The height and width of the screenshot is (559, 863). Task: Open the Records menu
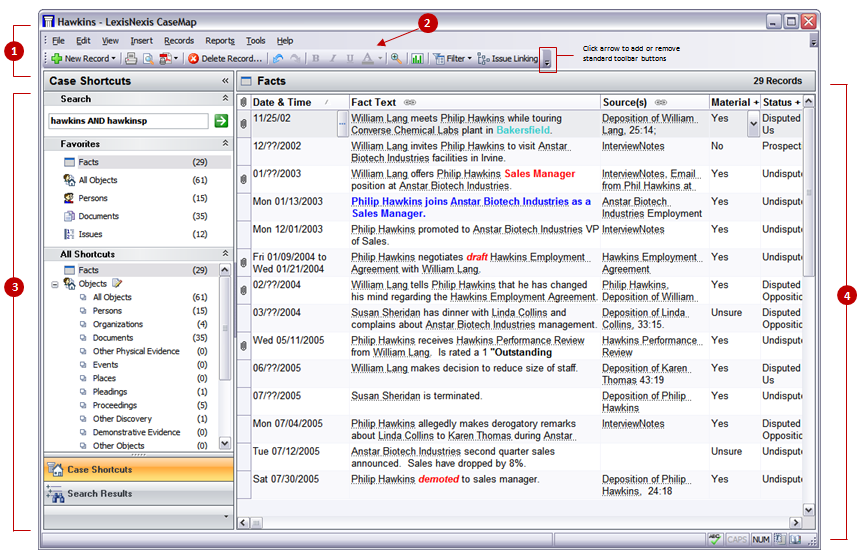pos(179,41)
